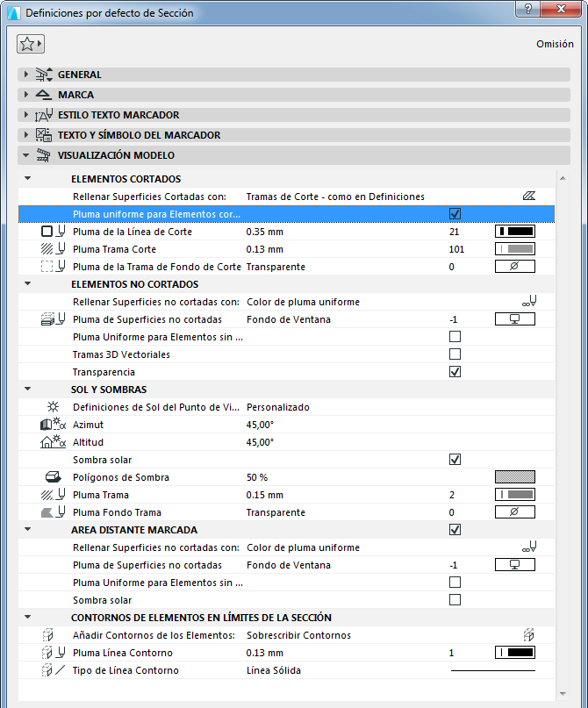Click the ESTILO TEXTO MARCADOR title

point(118,115)
